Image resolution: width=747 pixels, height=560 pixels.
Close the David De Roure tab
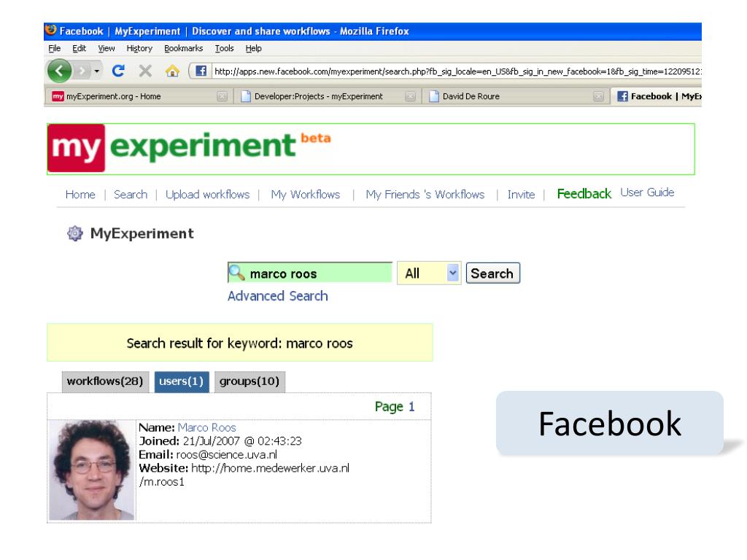point(598,97)
